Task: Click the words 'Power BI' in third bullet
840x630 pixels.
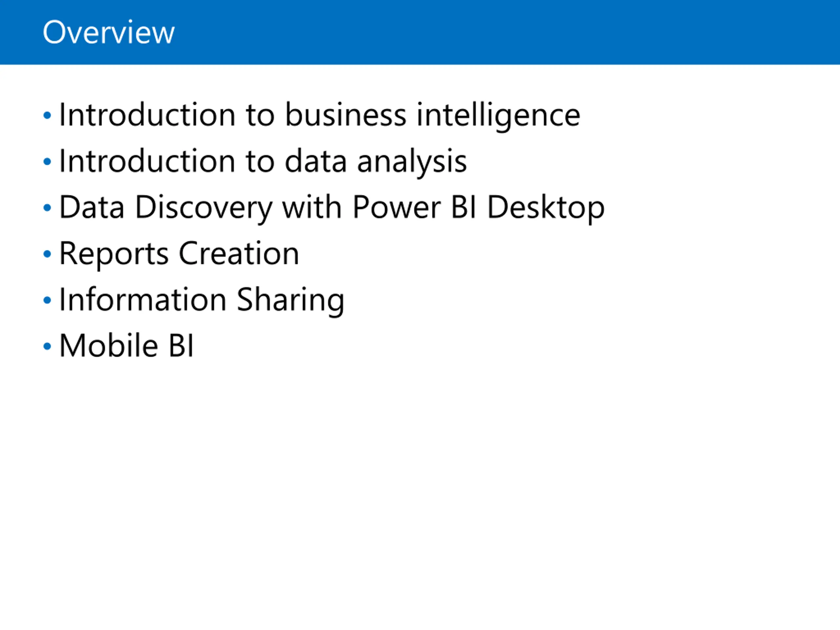Action: pyautogui.click(x=414, y=207)
